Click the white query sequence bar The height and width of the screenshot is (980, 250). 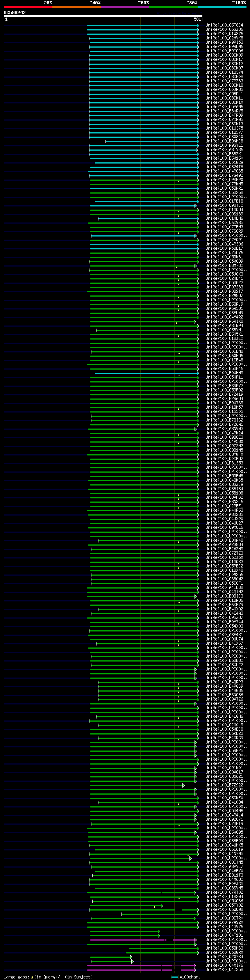point(103,16)
